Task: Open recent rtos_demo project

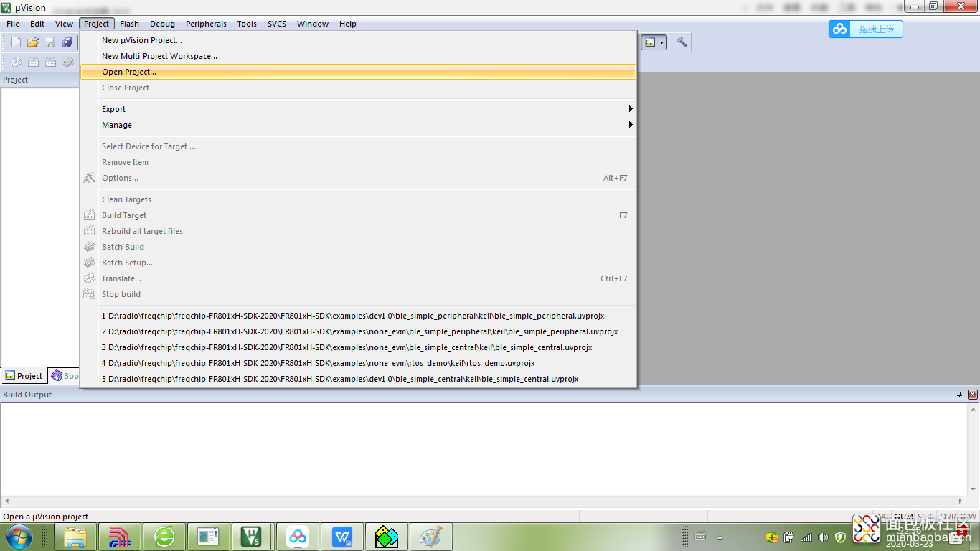Action: click(x=358, y=363)
